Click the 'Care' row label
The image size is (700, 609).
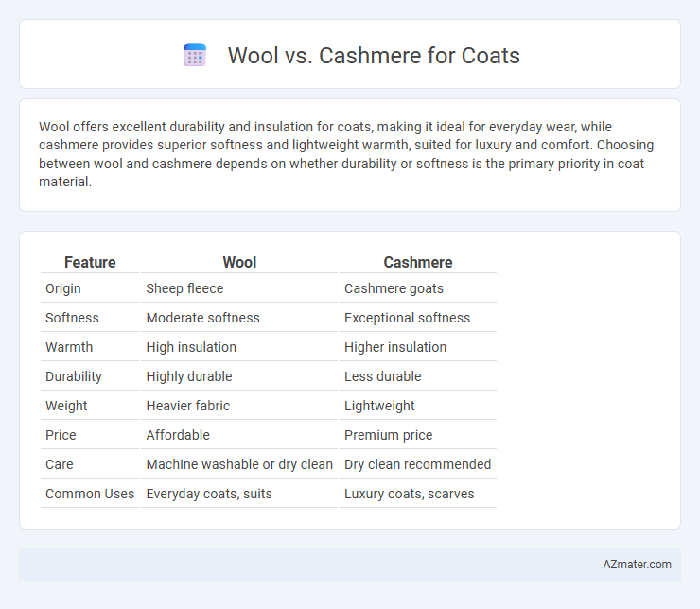[x=60, y=464]
